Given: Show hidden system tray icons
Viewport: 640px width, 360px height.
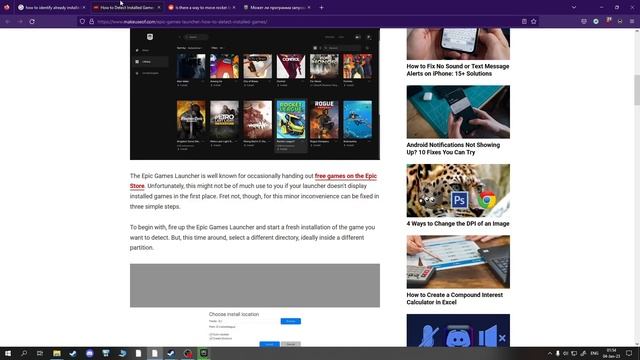Looking at the screenshot, I should (550, 353).
